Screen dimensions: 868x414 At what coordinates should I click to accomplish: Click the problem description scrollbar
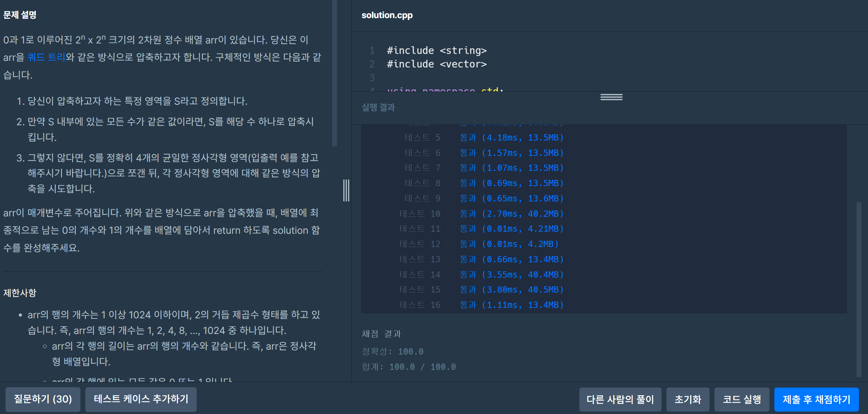[x=334, y=73]
